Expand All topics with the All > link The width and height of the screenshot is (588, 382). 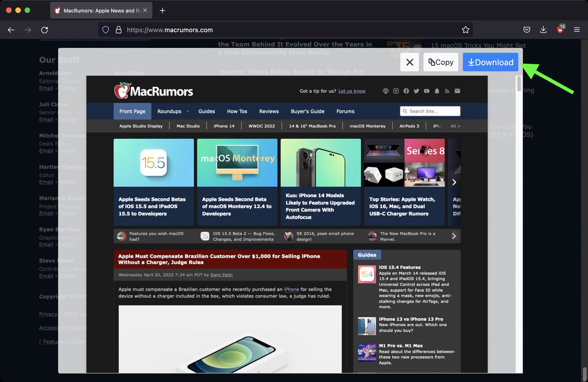coord(455,126)
